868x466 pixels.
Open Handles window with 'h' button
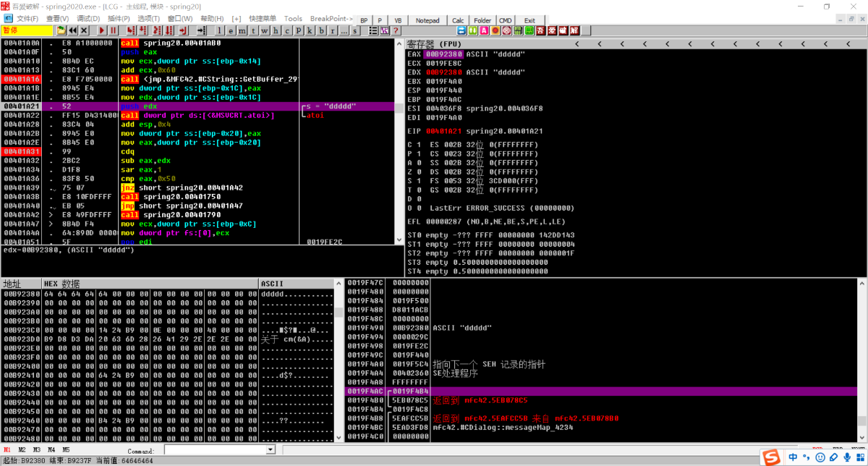click(276, 30)
